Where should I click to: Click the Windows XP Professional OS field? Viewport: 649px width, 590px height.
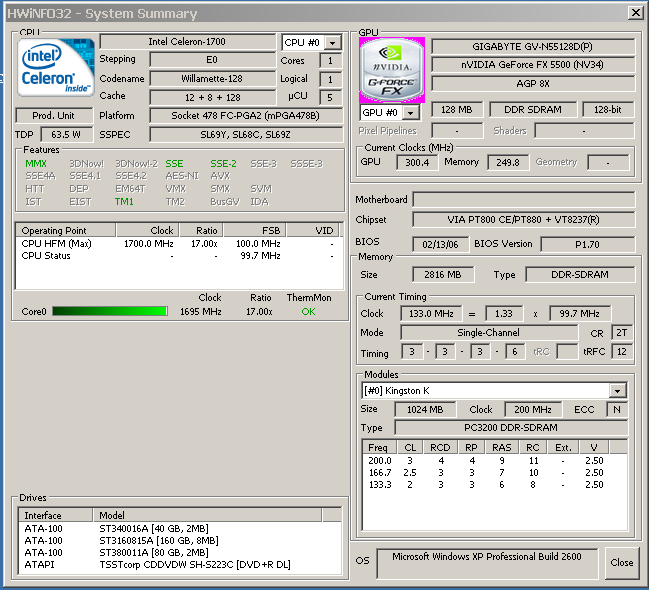pos(487,563)
